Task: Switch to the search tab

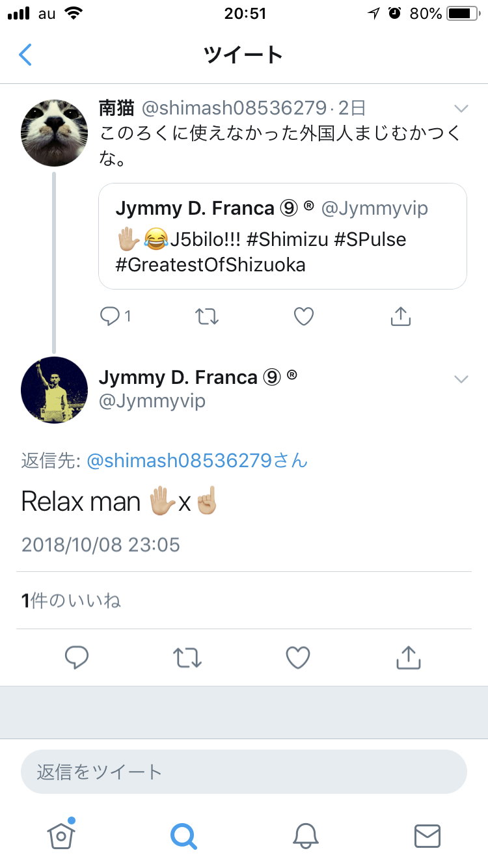Action: point(183,835)
